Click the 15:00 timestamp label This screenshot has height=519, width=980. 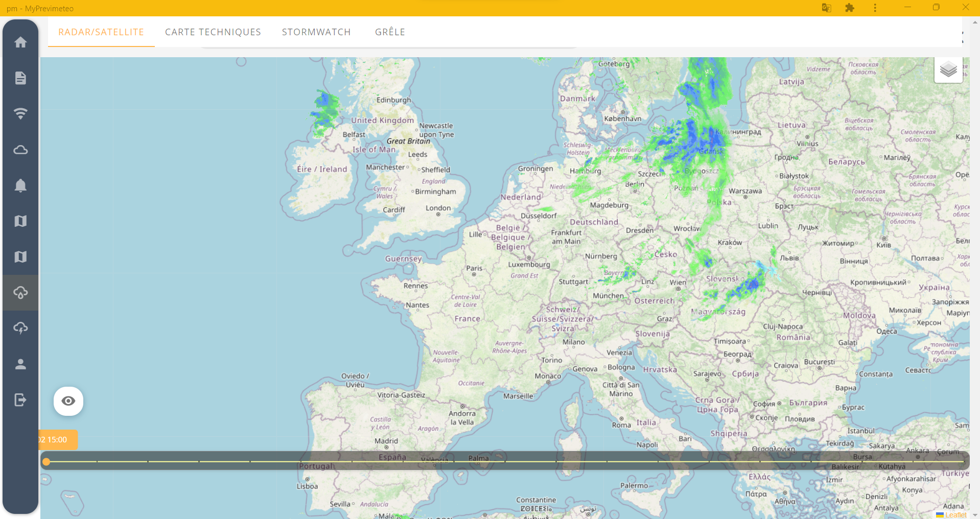tap(57, 440)
